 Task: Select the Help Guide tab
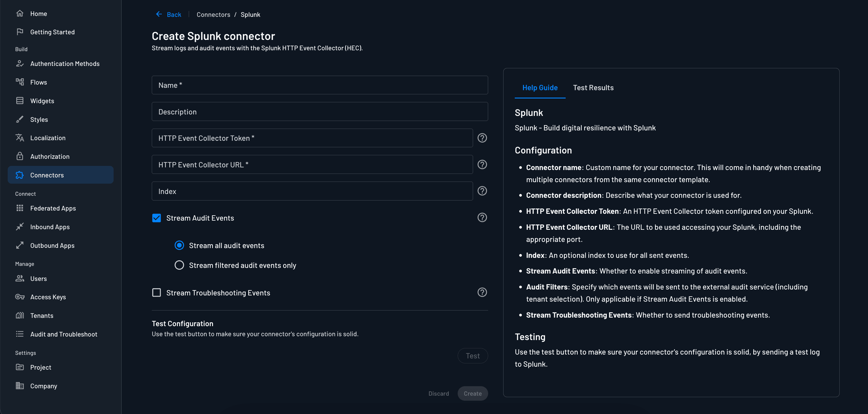click(x=540, y=88)
